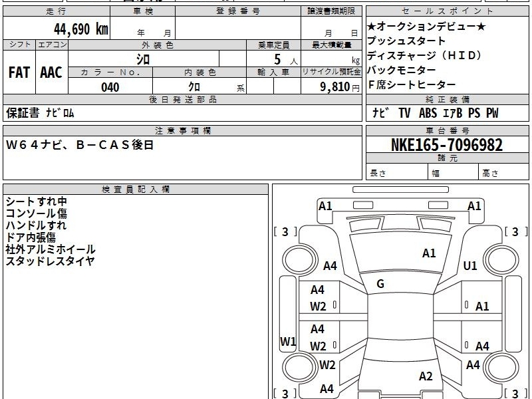
Task: Select the mileage value 44,690 km
Action: coord(80,29)
